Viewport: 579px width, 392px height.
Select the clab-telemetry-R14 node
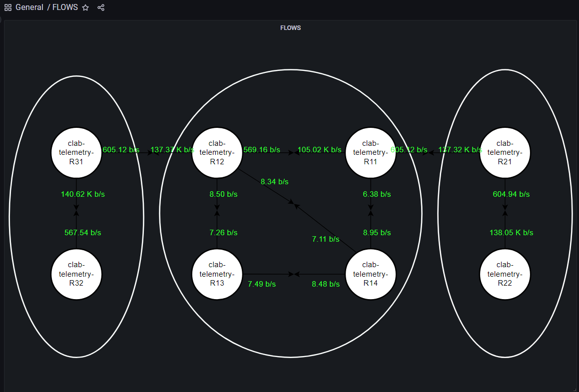tap(371, 274)
